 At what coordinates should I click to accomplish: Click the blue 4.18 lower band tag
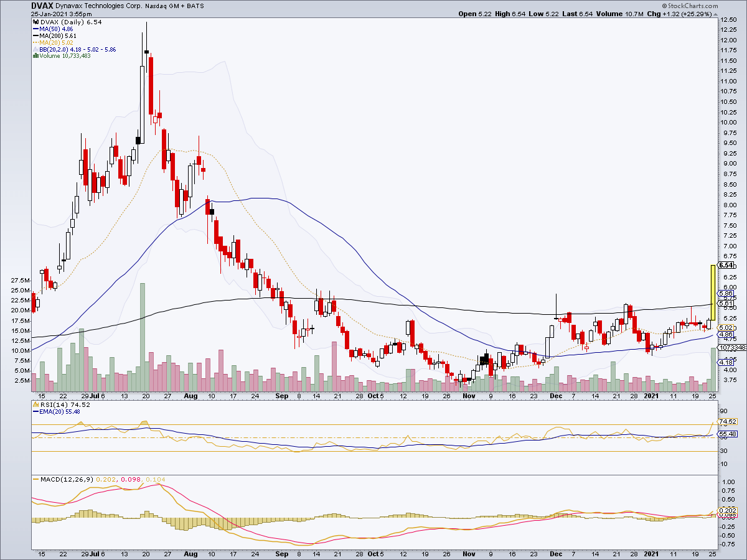(x=725, y=363)
